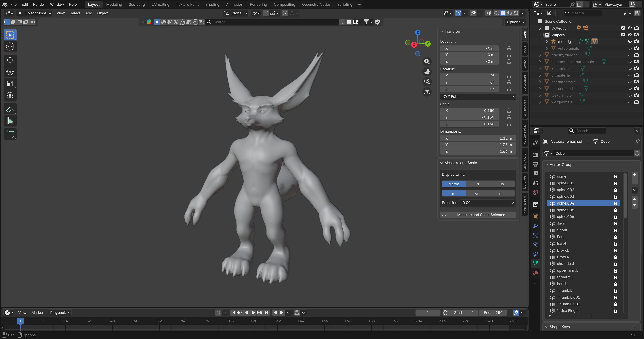644x339 pixels.
Task: Open the XYZ Euler rotation mode dropdown
Action: tap(478, 97)
